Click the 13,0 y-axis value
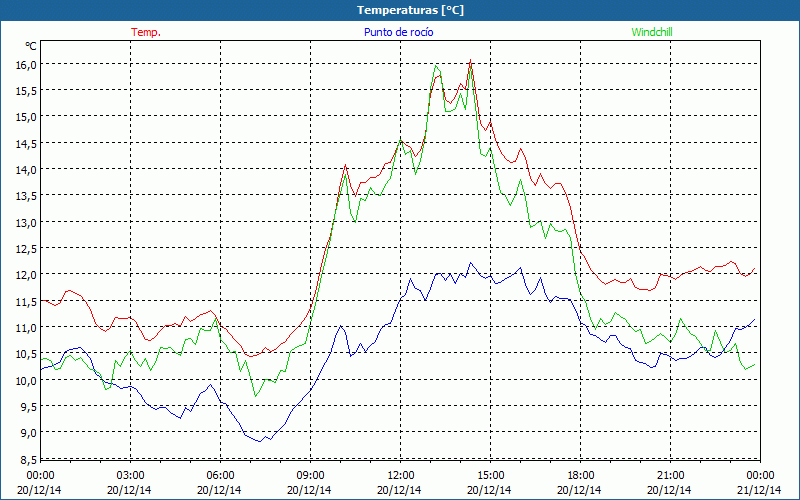 point(26,222)
